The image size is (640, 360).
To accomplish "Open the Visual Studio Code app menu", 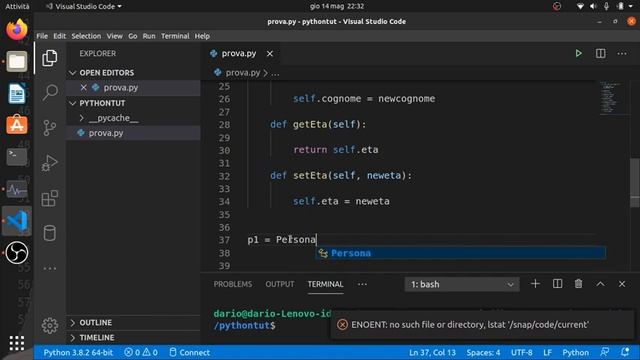I will click(x=84, y=6).
